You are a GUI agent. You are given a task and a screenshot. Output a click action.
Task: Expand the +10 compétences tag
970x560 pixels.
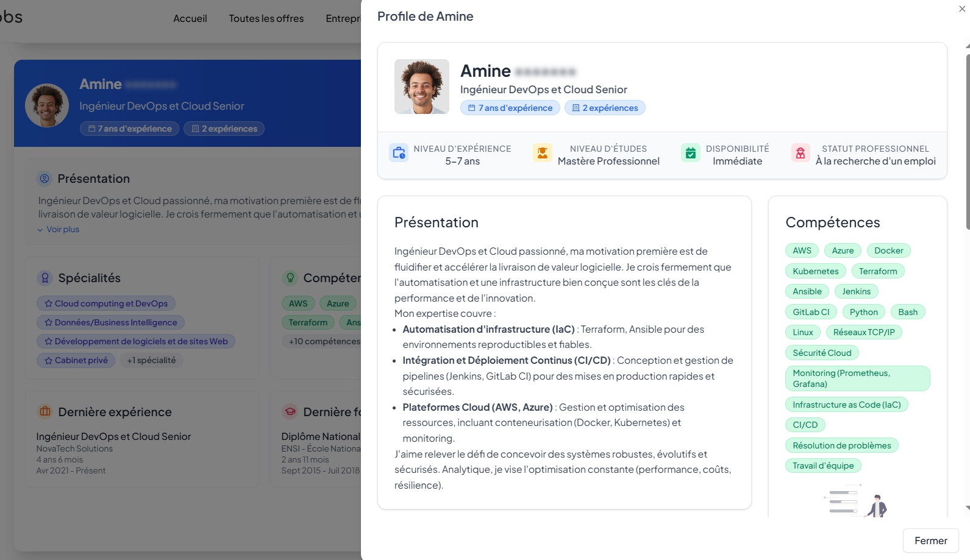point(324,341)
